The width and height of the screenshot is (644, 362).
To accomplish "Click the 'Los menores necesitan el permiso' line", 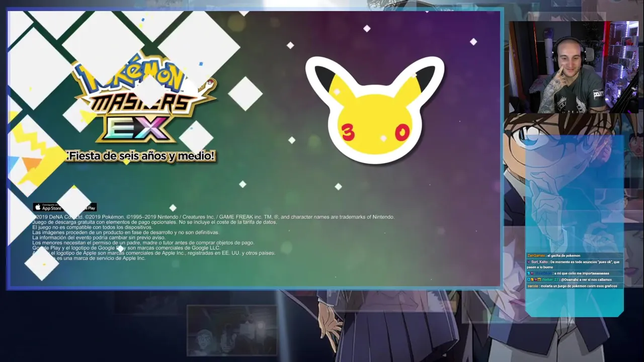I will (x=143, y=243).
